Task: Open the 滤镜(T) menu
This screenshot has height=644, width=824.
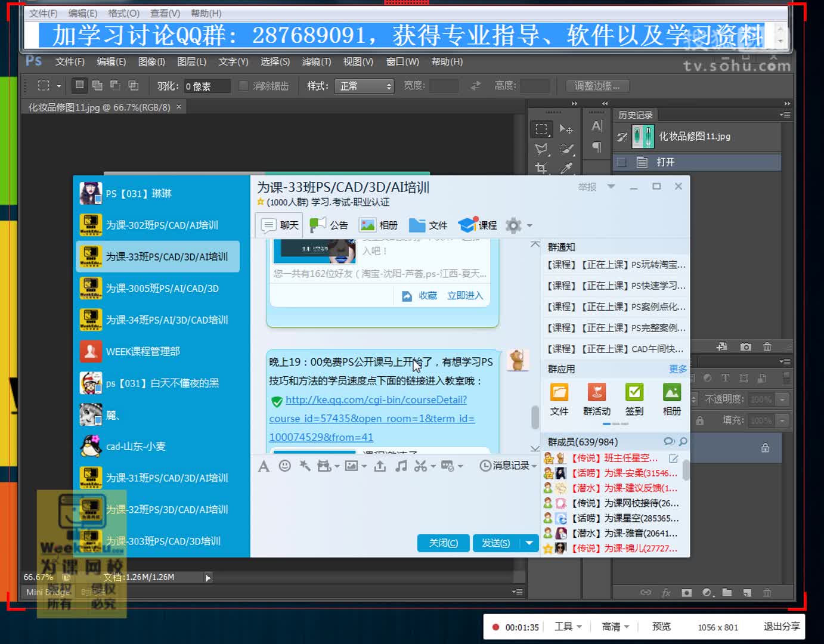Action: 317,61
